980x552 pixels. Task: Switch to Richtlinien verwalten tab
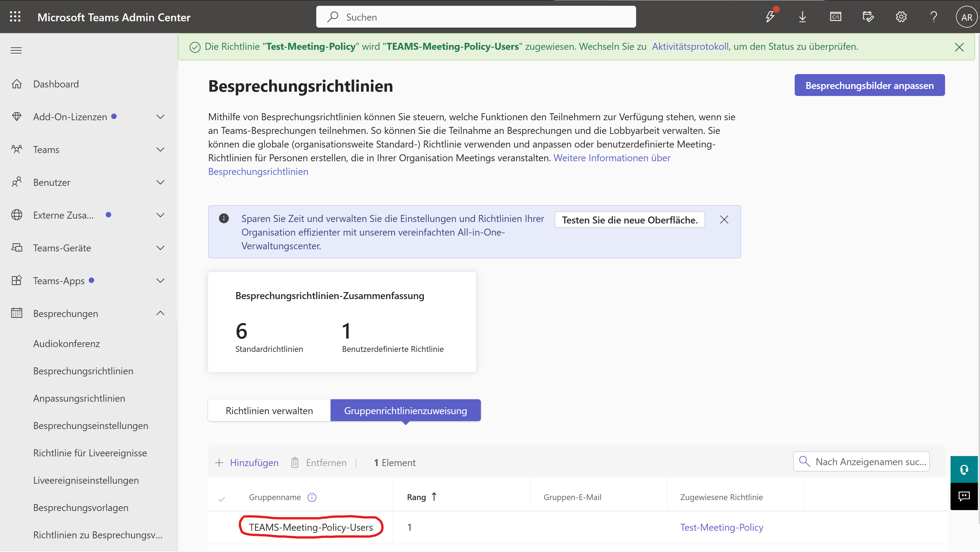pos(269,411)
